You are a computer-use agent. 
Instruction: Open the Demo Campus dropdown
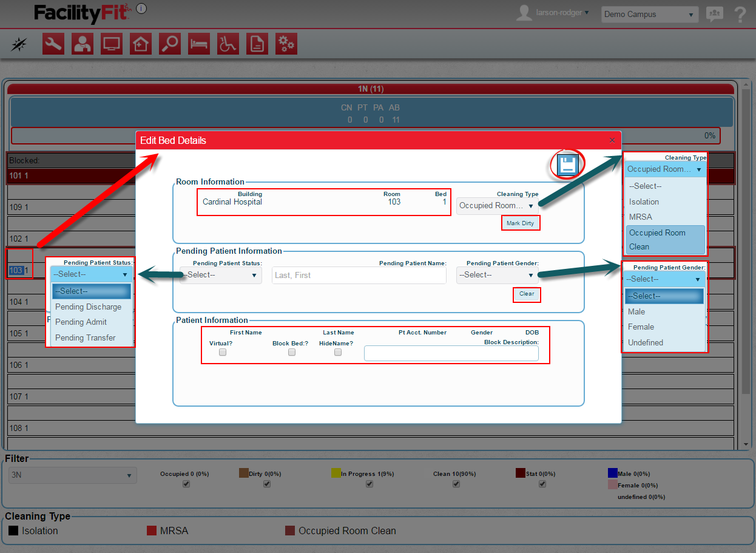(x=649, y=15)
